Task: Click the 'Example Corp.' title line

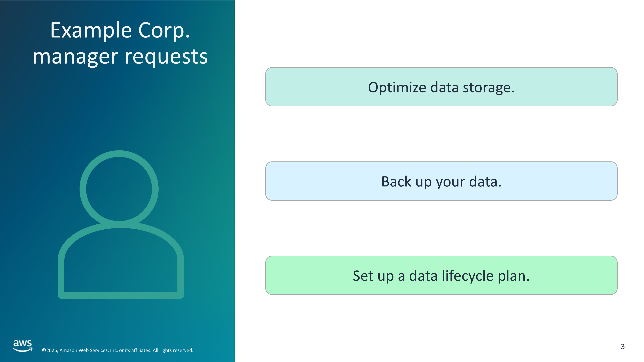Action: coord(120,30)
